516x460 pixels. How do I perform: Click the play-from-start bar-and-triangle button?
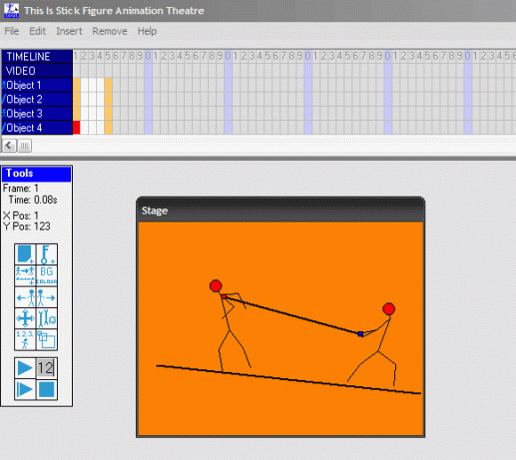pyautogui.click(x=25, y=389)
